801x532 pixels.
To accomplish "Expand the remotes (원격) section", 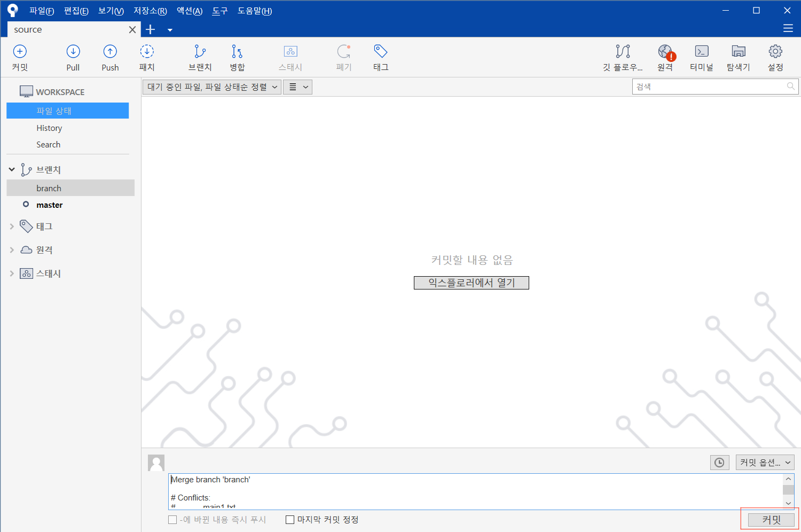I will 12,250.
